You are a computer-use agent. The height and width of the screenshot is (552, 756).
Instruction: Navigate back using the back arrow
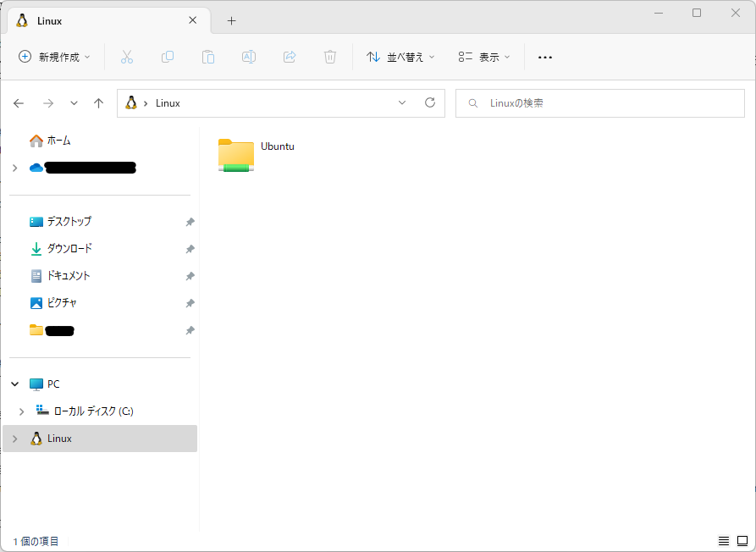click(x=19, y=102)
